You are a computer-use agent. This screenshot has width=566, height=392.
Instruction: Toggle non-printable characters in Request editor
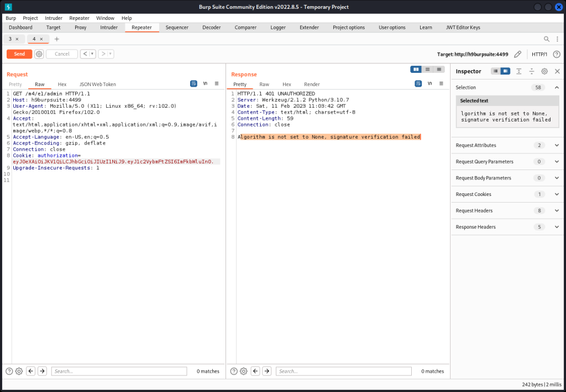(206, 84)
